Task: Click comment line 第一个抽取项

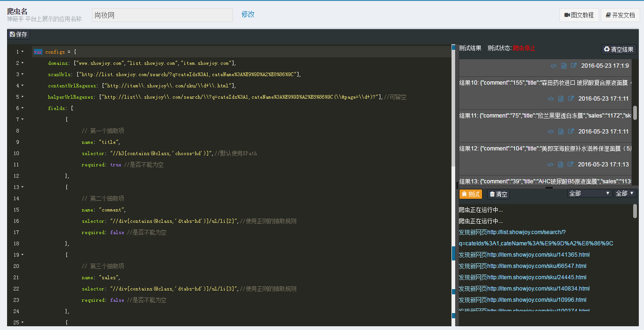Action: coord(103,131)
